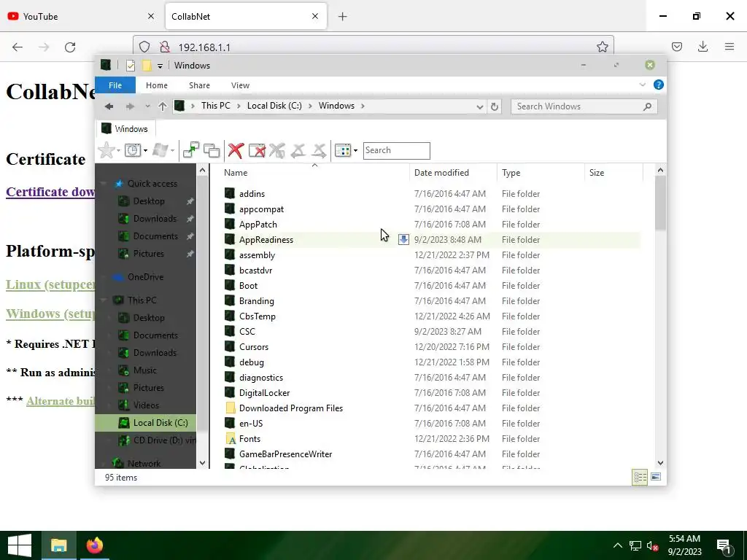Select the Windows folder tab
Screen dimensions: 747x560
[127, 128]
